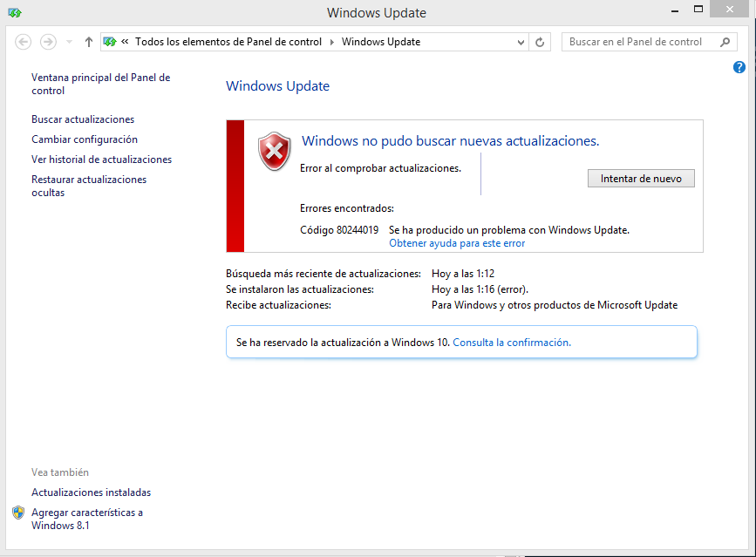Click 'Hoy a las 1:12' text
Screen dimensions: 756x557
click(463, 273)
